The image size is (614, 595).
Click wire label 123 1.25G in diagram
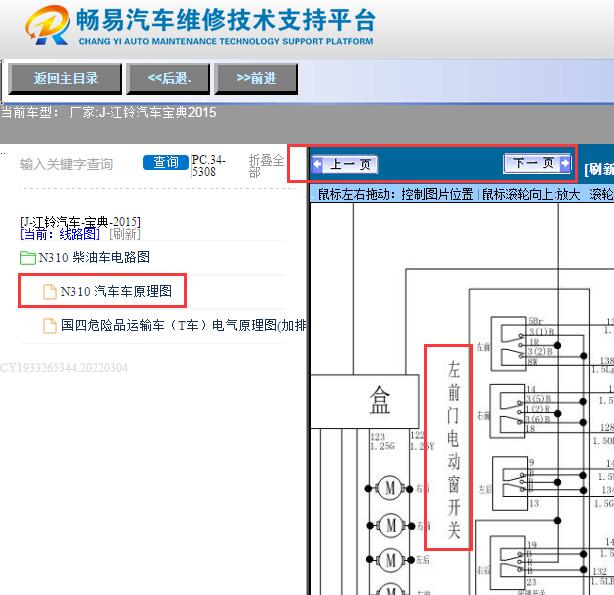(x=382, y=441)
